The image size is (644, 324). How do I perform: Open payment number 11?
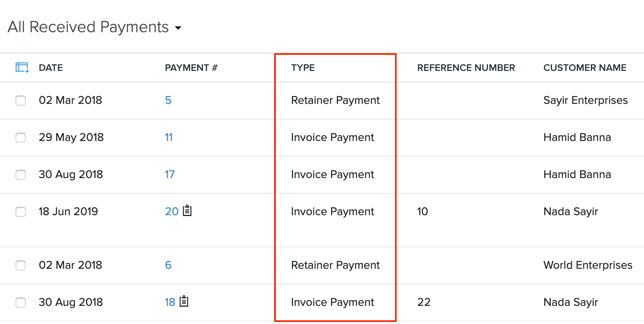(169, 137)
